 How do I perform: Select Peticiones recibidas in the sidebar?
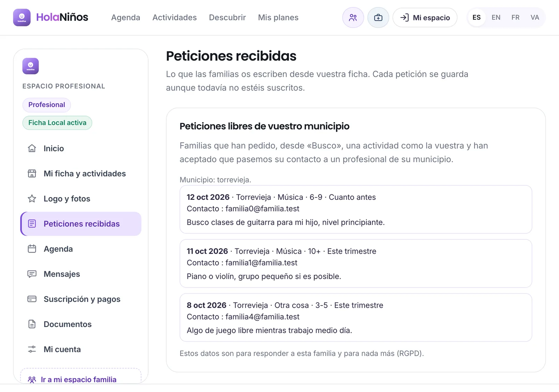(x=81, y=224)
